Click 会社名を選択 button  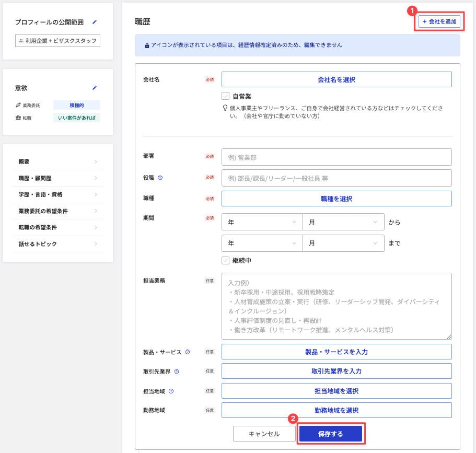[x=336, y=79]
